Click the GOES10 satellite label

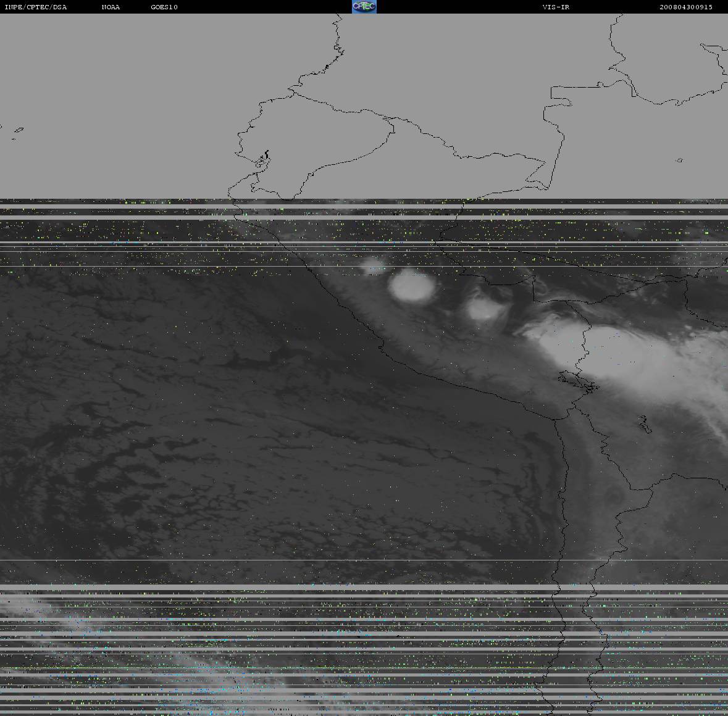[x=164, y=7]
